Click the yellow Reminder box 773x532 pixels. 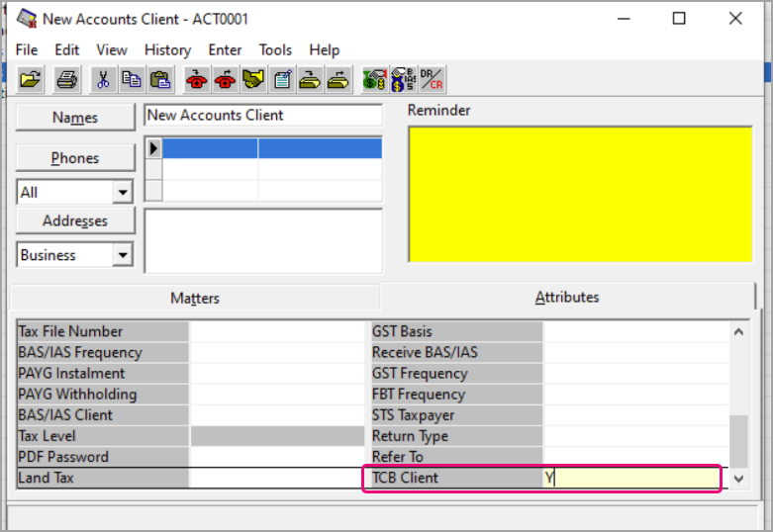[580, 194]
